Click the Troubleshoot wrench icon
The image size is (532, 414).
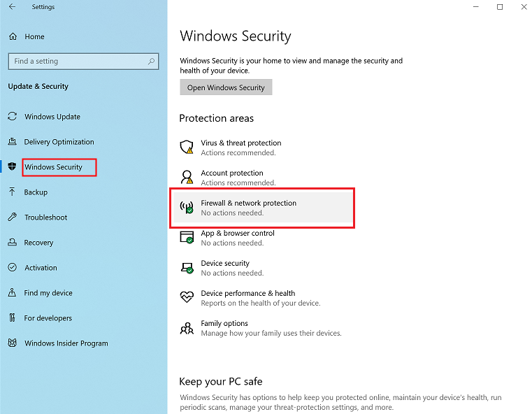click(x=12, y=217)
